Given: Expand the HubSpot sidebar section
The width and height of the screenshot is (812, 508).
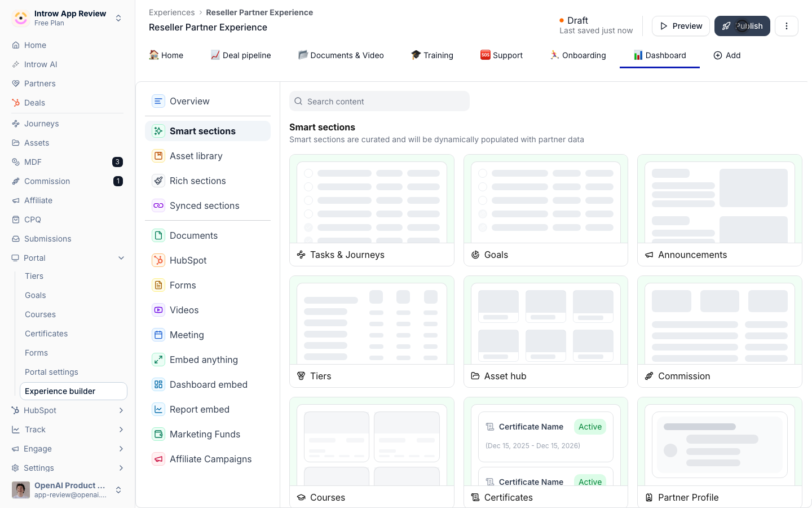Looking at the screenshot, I should (121, 410).
